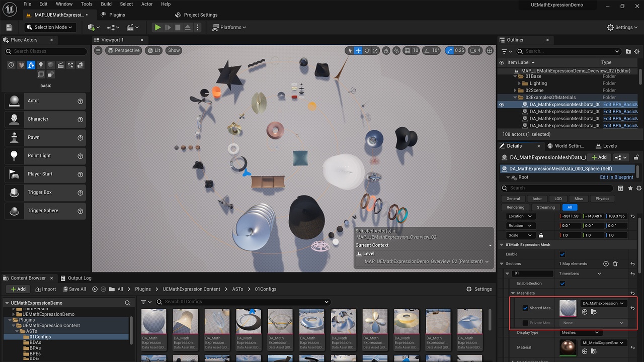Viewport: 644px width, 362px height.
Task: Open camera speed setting showing 4
Action: pyautogui.click(x=475, y=50)
